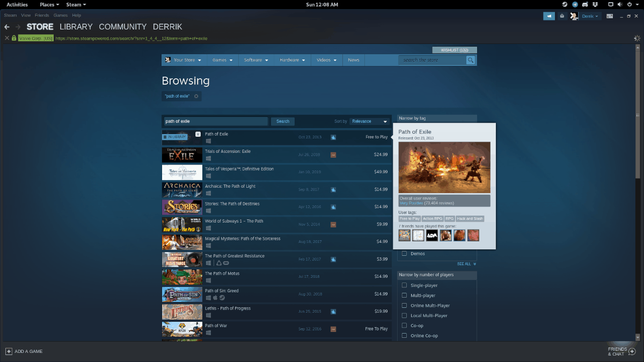Open options arrow on Path of Exile thumbnail
The height and width of the screenshot is (362, 644).
click(x=198, y=134)
